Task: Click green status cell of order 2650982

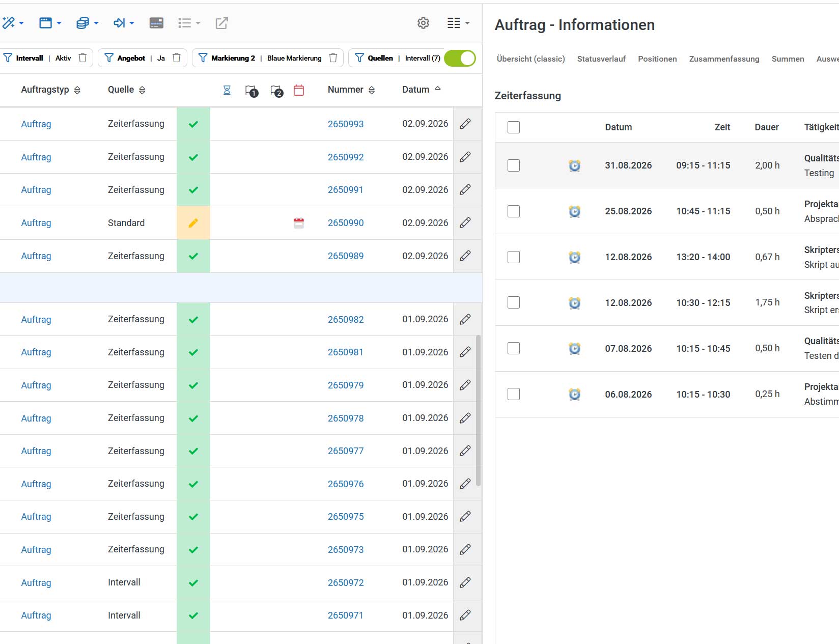Action: pos(193,319)
